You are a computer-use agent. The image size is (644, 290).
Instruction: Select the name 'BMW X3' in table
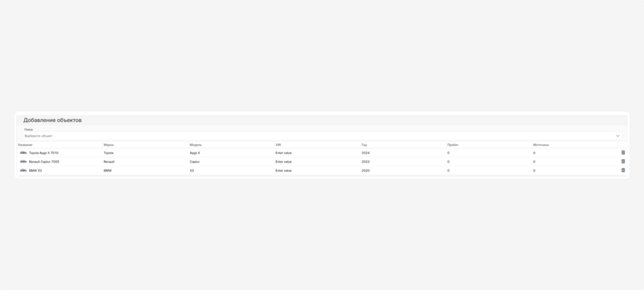[35, 171]
